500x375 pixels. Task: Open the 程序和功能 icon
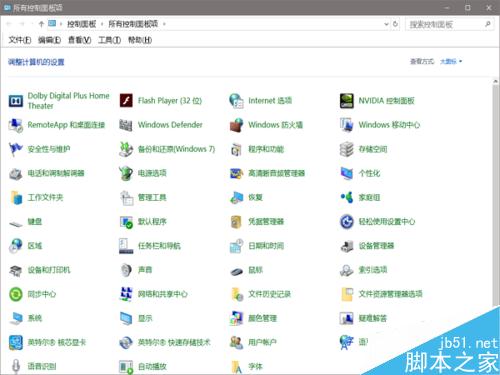236,149
